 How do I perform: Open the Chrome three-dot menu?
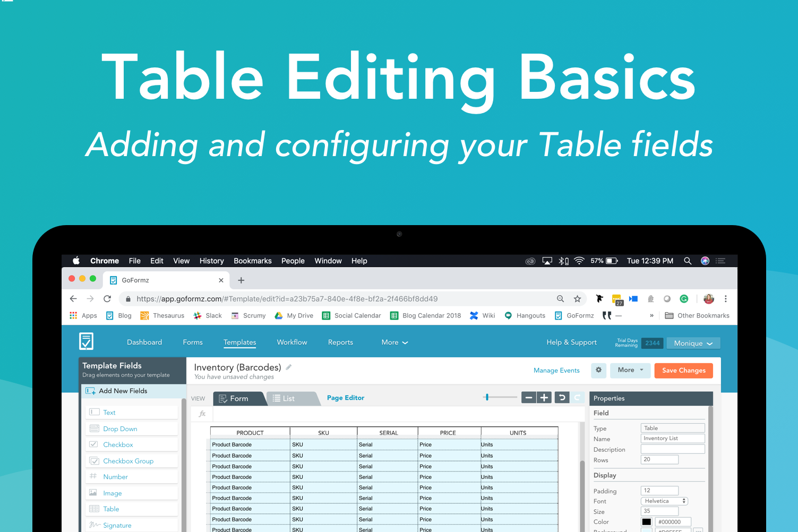click(x=726, y=299)
